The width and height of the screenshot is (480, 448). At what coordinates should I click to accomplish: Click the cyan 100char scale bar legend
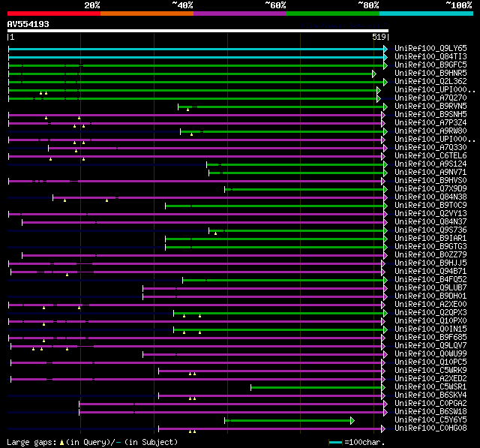(336, 442)
